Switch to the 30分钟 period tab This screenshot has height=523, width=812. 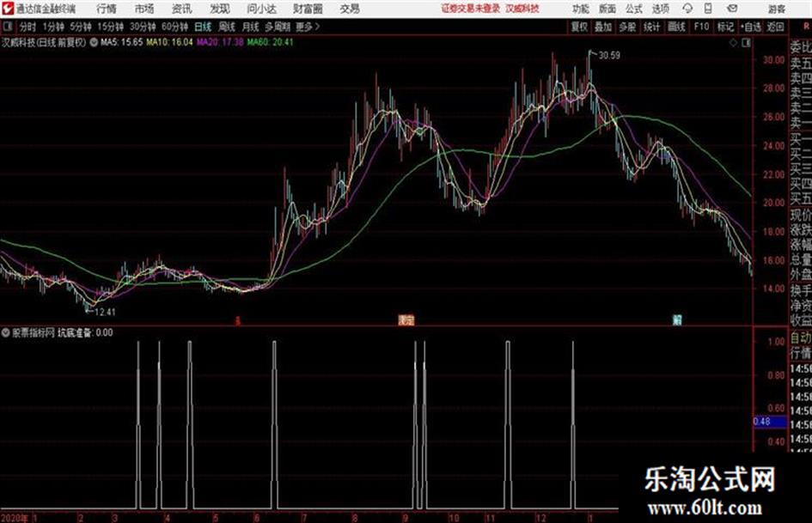tap(143, 27)
